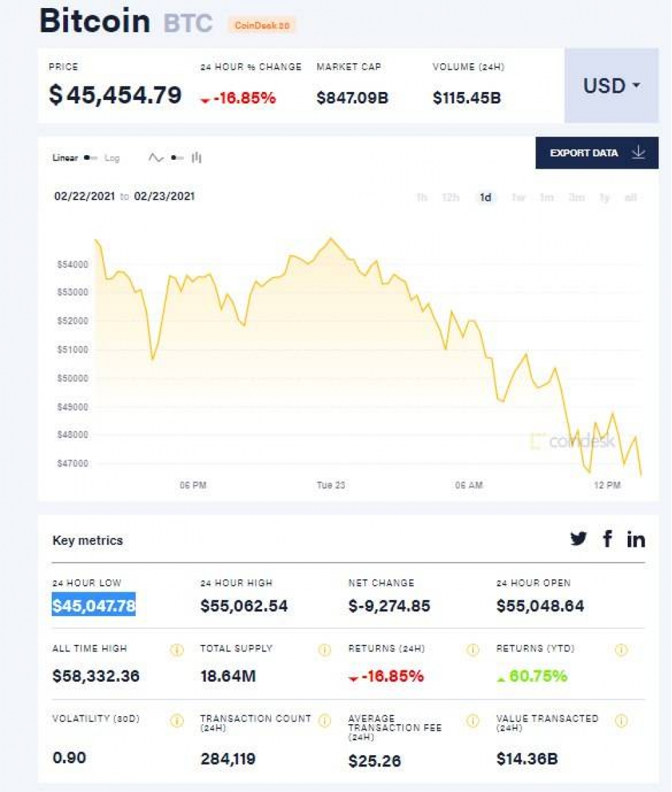Screen dimensions: 672x792
Task: Share on Twitter via bird icon
Action: click(579, 539)
